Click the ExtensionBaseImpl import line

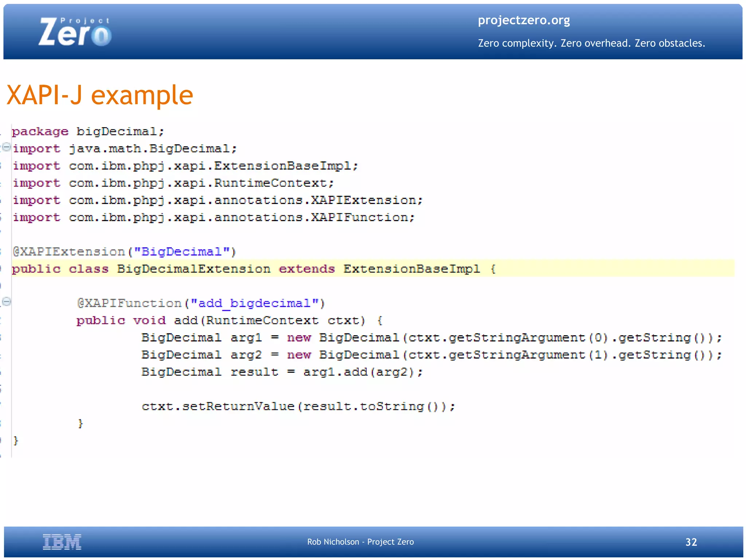click(186, 166)
